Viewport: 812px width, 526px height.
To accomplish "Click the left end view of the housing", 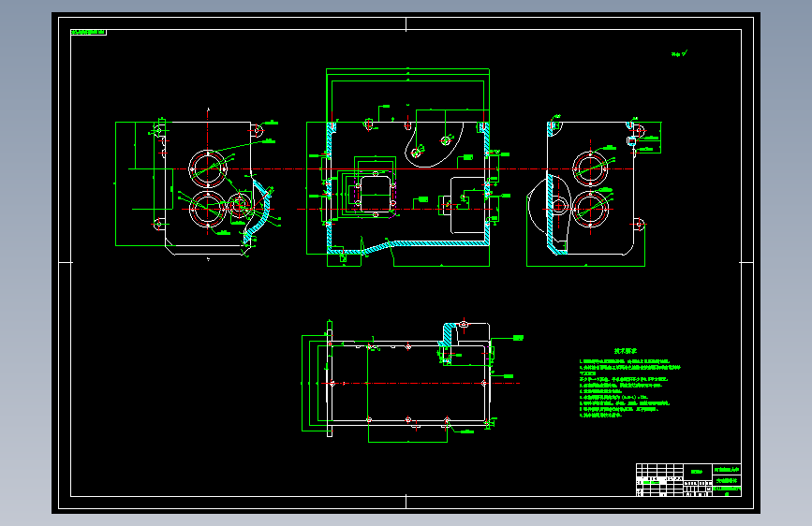I will pos(199,183).
